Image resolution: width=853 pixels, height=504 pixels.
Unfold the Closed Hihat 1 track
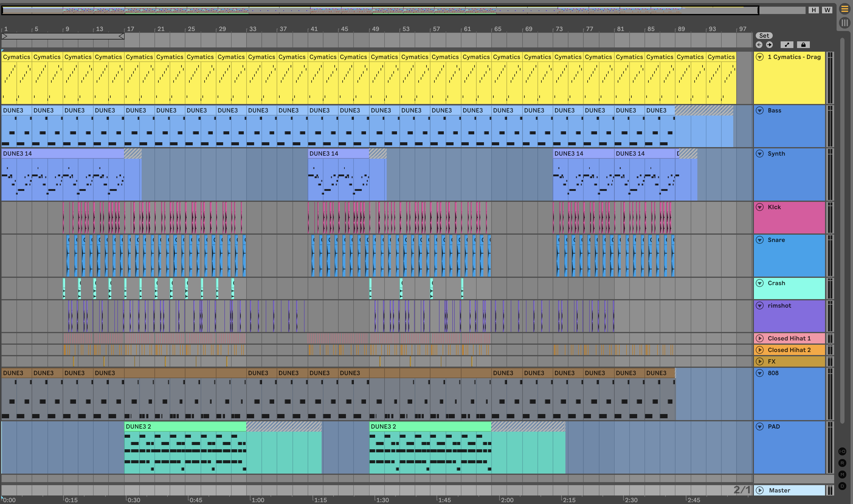(x=760, y=338)
